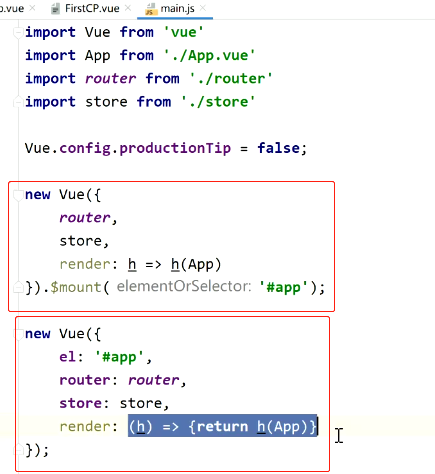Screen dimensions: 435x474
Task: Click the store identifier in fourth import
Action: click(x=106, y=102)
